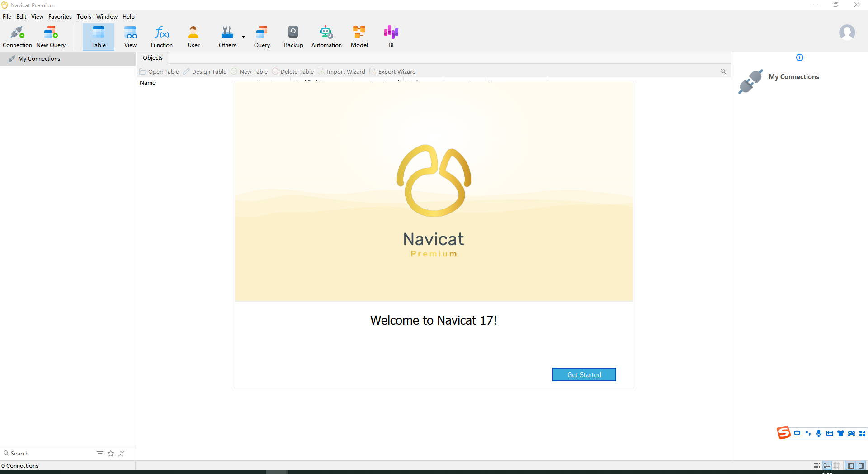
Task: Click the My Connections plug icon in info panel
Action: coord(750,82)
